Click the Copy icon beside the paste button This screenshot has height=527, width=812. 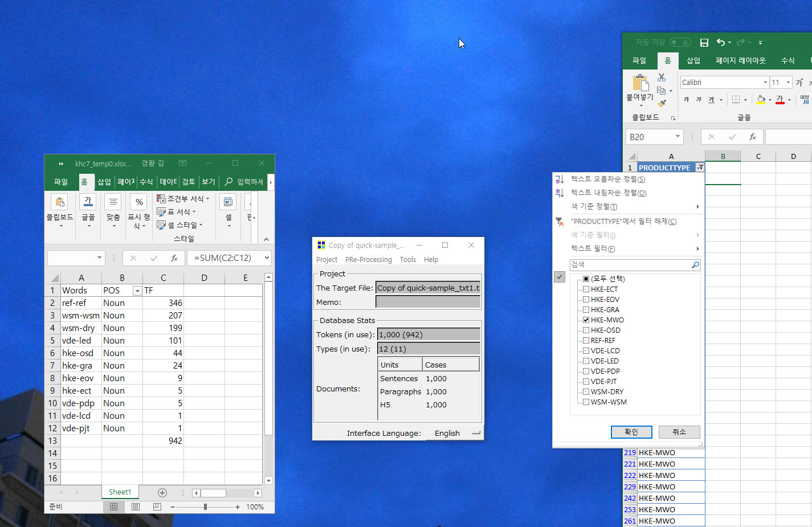pos(662,91)
